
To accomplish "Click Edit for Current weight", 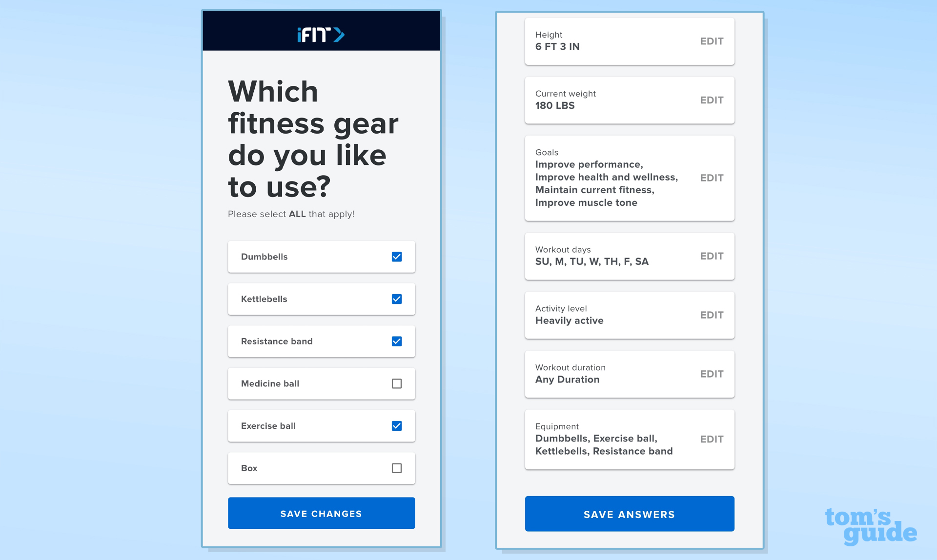I will click(711, 100).
